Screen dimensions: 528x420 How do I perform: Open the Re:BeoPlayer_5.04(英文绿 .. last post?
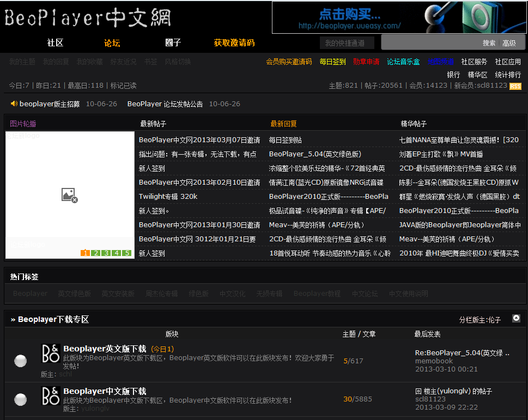[462, 352]
